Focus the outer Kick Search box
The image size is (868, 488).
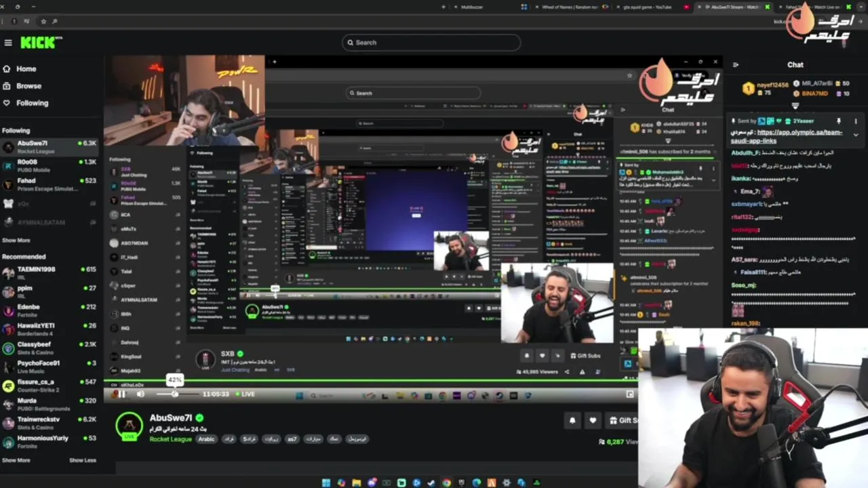click(x=431, y=42)
